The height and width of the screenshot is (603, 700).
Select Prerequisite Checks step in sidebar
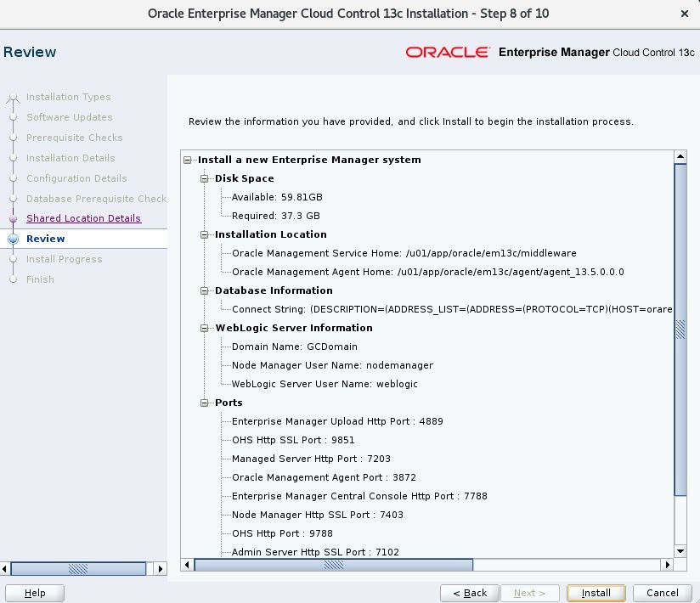point(74,138)
